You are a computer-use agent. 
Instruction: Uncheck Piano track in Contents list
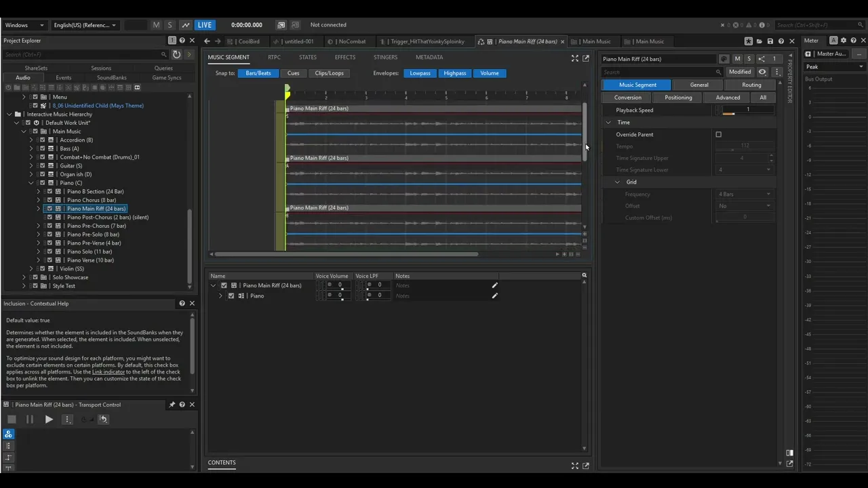231,296
